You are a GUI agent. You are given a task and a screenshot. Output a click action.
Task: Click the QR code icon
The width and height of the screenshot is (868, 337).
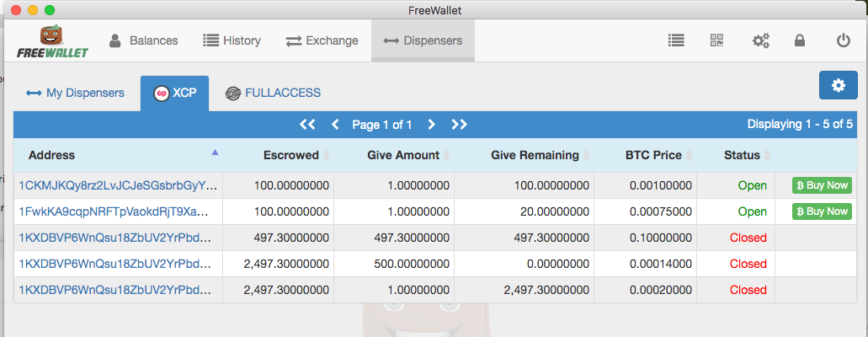click(x=716, y=40)
